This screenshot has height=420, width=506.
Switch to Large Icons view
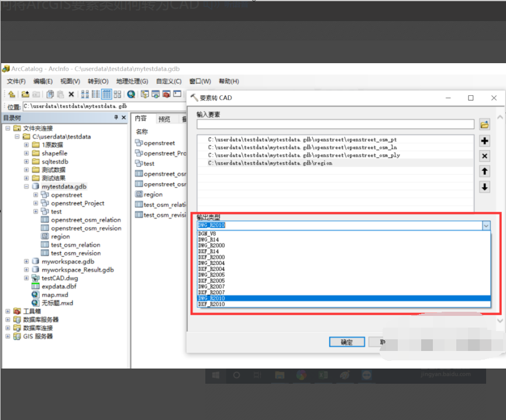85,94
